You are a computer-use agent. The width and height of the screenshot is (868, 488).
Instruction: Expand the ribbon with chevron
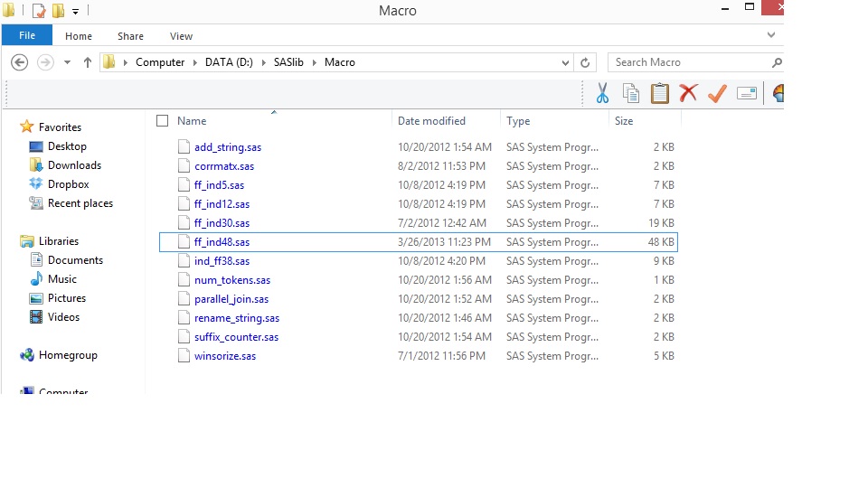point(771,35)
